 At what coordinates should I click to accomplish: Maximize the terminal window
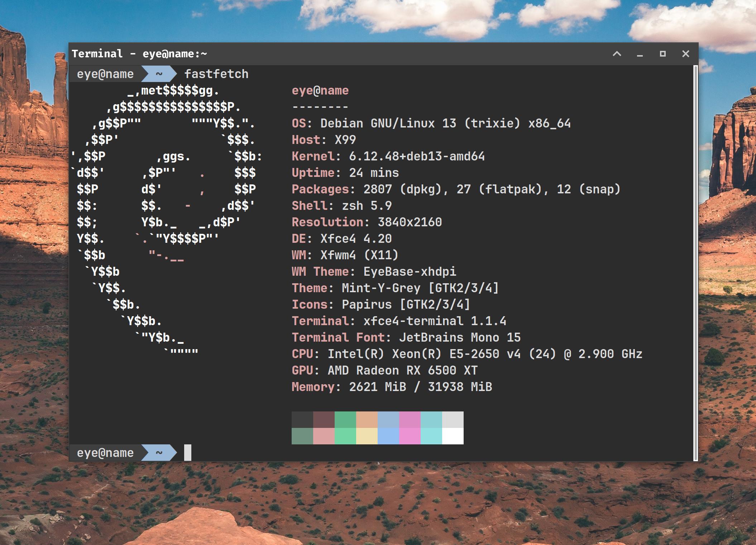pyautogui.click(x=662, y=54)
